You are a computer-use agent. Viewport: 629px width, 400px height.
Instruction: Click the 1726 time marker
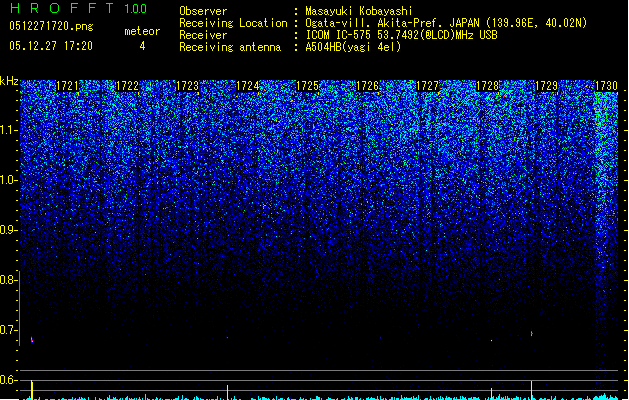(367, 86)
